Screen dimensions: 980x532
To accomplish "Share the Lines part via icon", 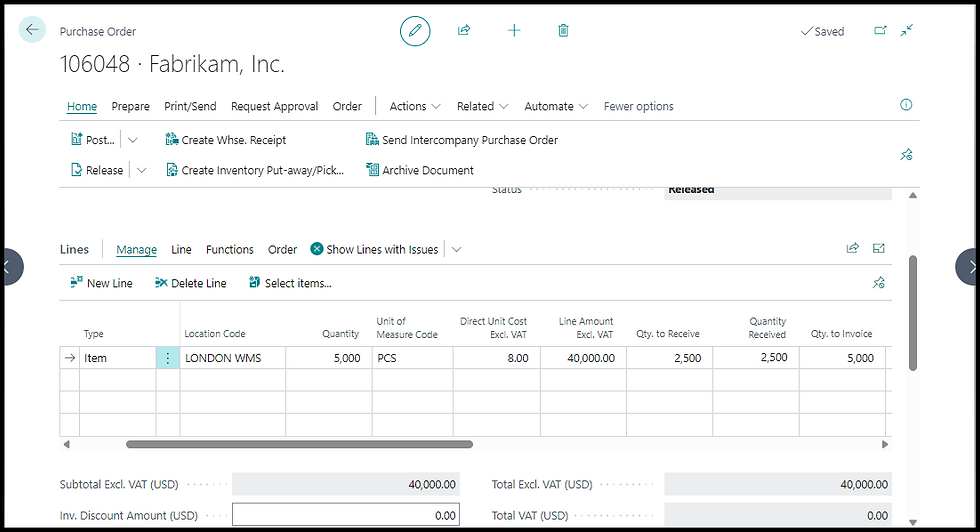I will (852, 248).
